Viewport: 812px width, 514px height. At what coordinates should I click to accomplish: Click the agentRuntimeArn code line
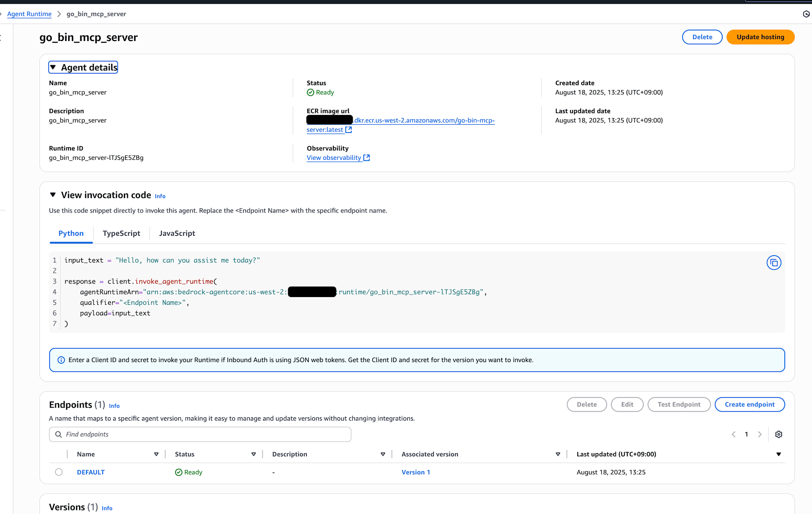pyautogui.click(x=283, y=292)
